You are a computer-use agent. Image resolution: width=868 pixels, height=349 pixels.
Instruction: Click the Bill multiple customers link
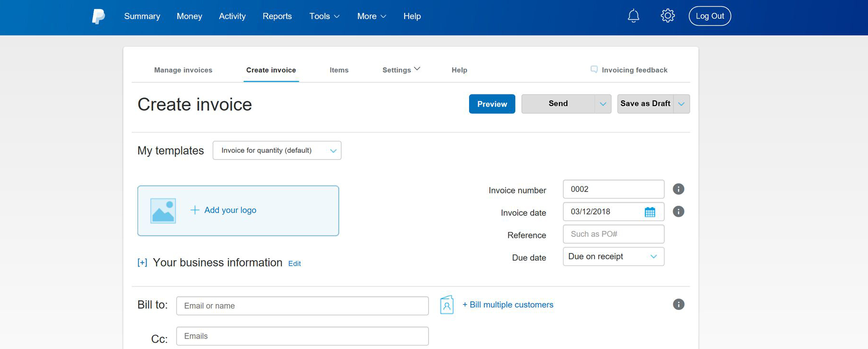[x=508, y=305]
